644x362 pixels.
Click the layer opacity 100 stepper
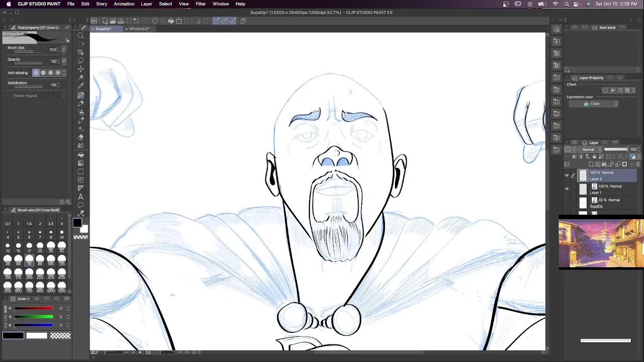point(639,149)
